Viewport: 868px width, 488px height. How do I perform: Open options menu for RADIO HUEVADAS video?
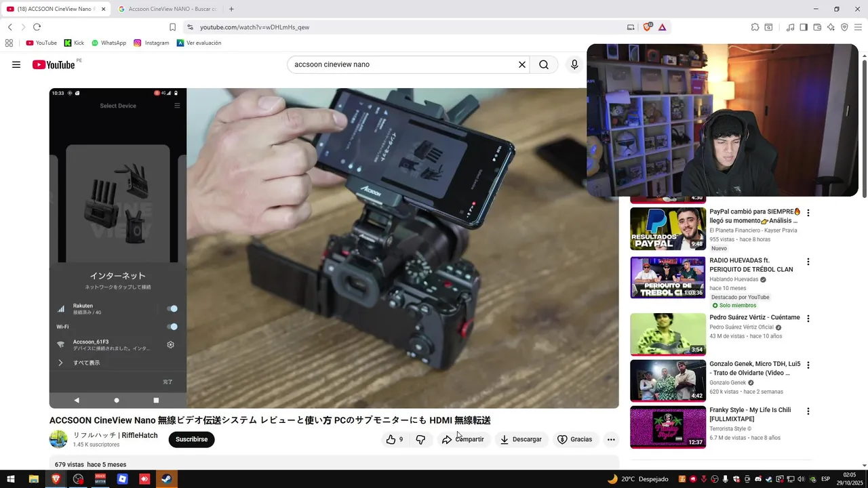click(x=808, y=262)
